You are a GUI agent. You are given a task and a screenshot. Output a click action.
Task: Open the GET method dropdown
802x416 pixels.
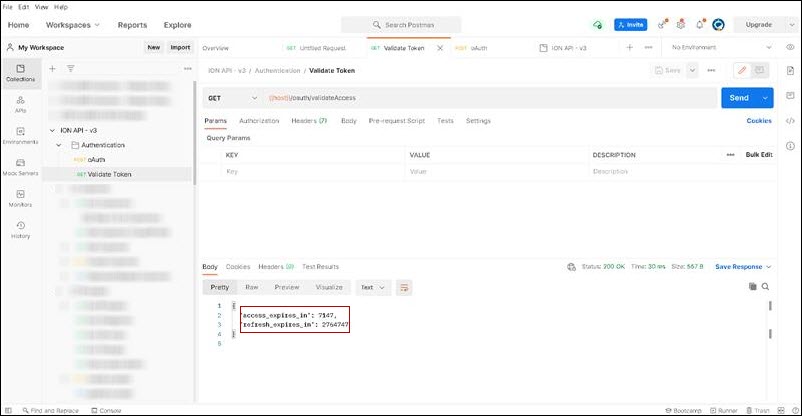(233, 98)
